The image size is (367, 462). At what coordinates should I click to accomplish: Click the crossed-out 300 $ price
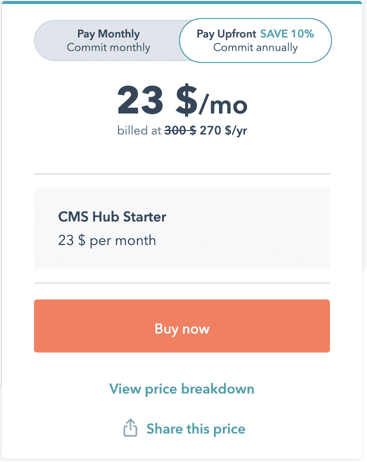180,130
